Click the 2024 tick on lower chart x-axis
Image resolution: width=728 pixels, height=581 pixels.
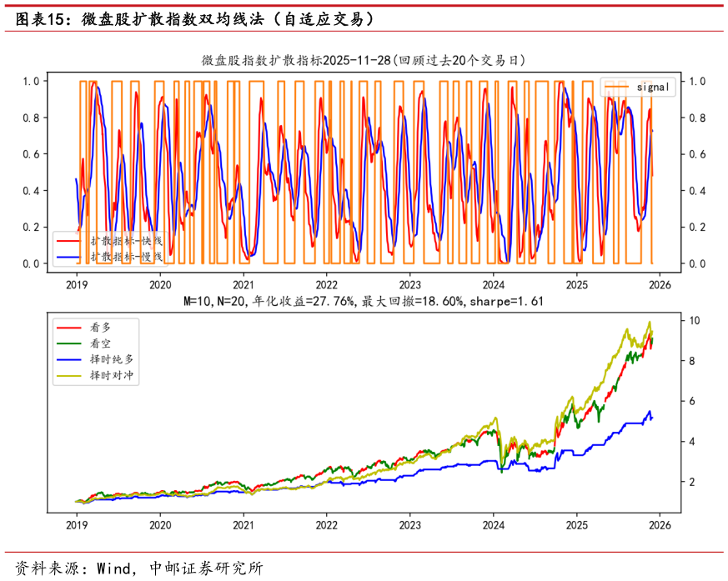[493, 525]
